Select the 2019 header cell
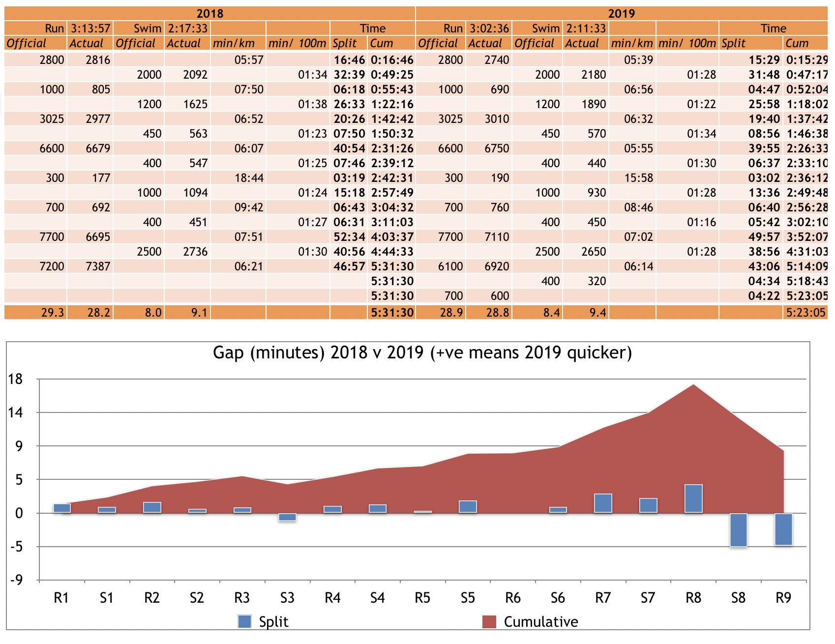Viewport: 835px width, 644px height. 622,13
